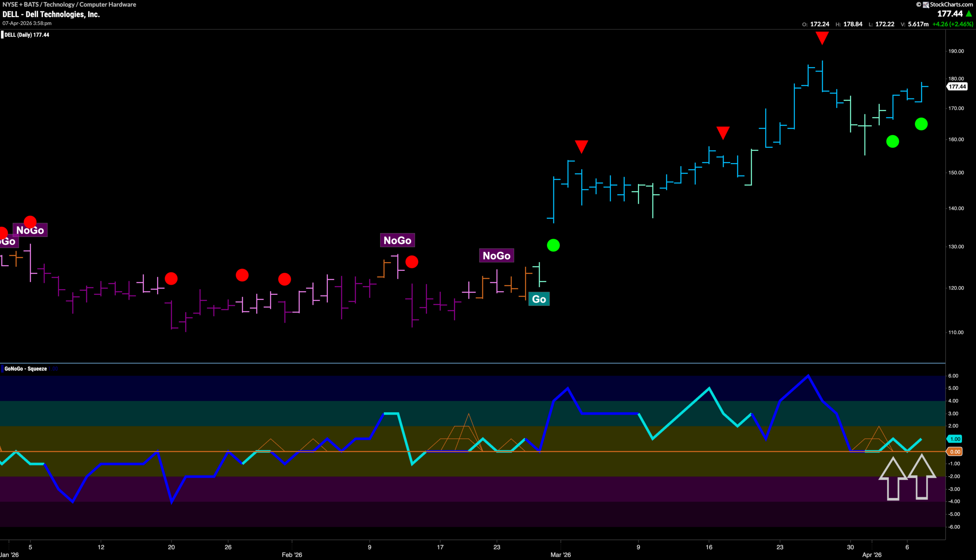
Task: Click the 110.00 price axis label
Action: 956,332
